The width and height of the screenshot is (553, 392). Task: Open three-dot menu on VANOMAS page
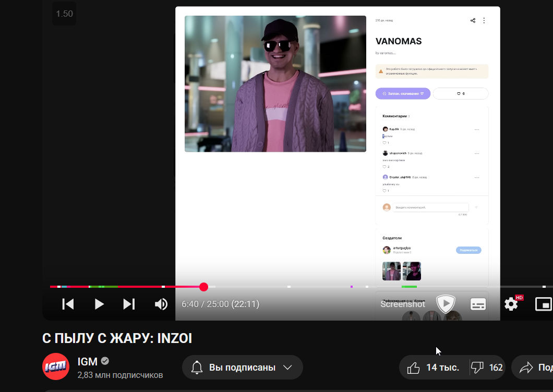click(484, 20)
